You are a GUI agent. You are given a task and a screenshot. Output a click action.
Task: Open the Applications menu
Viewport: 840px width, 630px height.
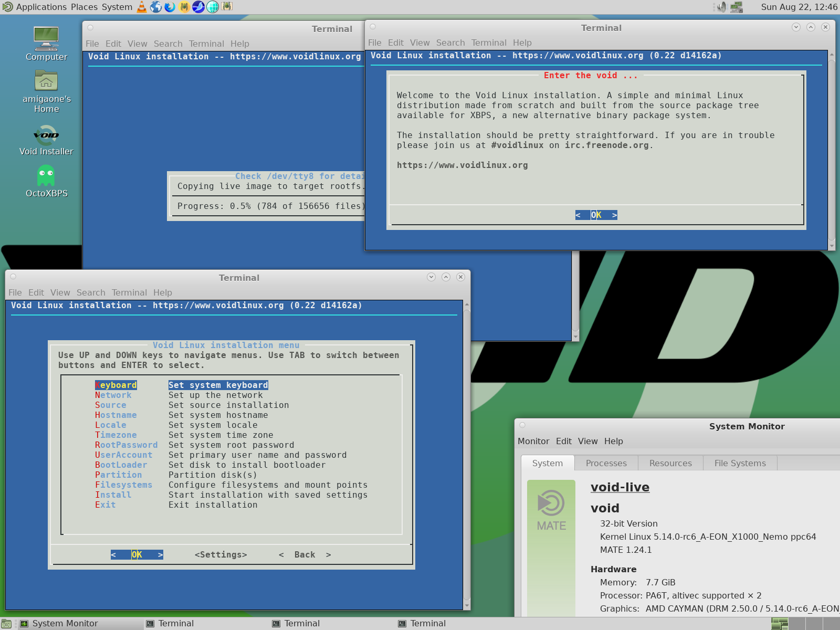41,7
